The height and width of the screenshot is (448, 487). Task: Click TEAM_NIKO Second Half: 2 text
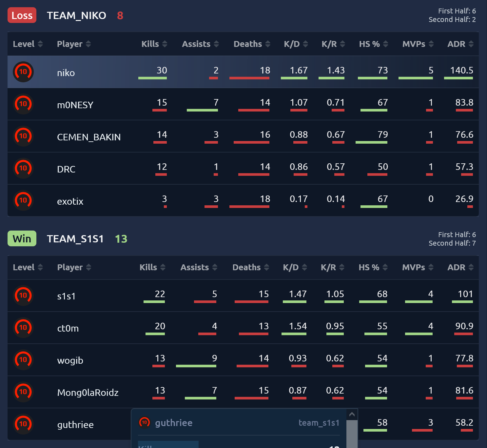click(x=452, y=20)
